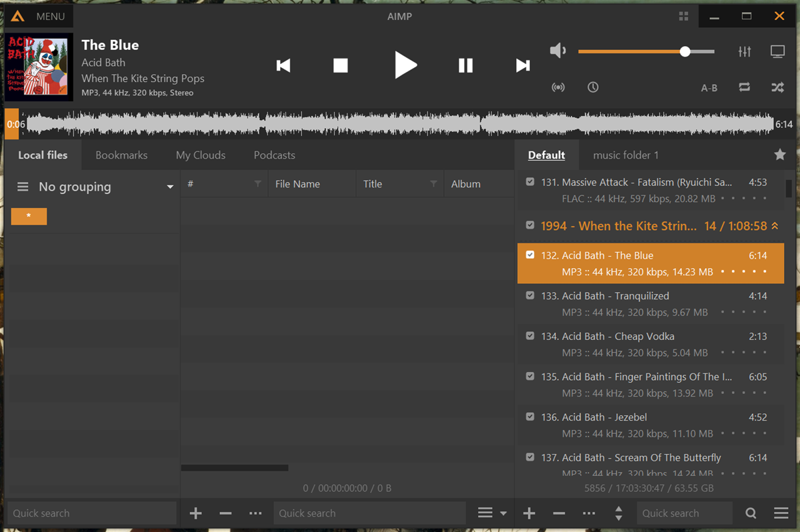Add to library with left plus icon
Screen dimensions: 800x532
point(195,513)
